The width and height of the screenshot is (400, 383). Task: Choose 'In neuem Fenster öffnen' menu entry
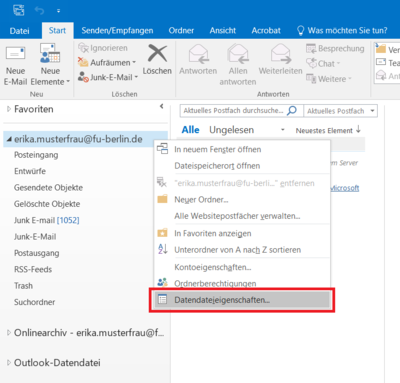(x=242, y=149)
